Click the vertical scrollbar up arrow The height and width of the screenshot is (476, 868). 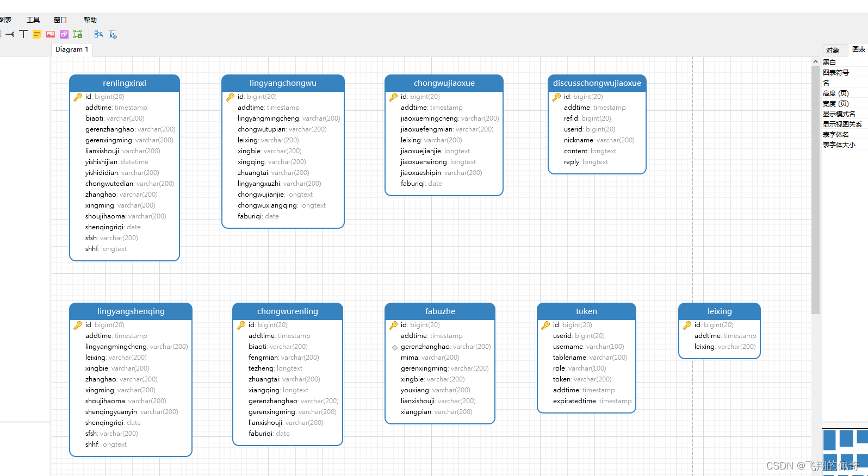coord(815,62)
